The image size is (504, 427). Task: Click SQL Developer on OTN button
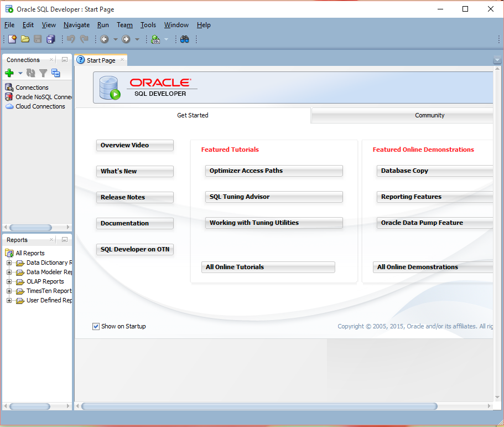[x=134, y=249]
